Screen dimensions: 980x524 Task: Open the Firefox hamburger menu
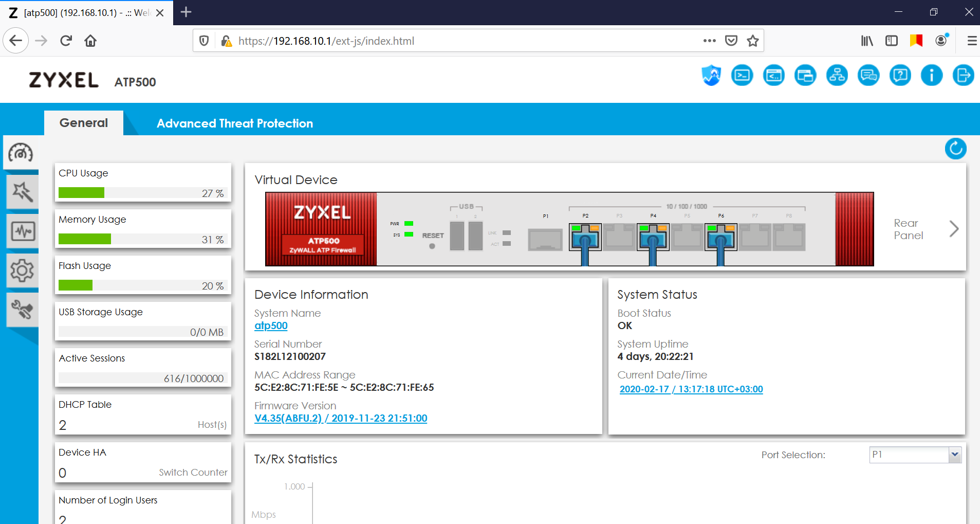[x=972, y=41]
